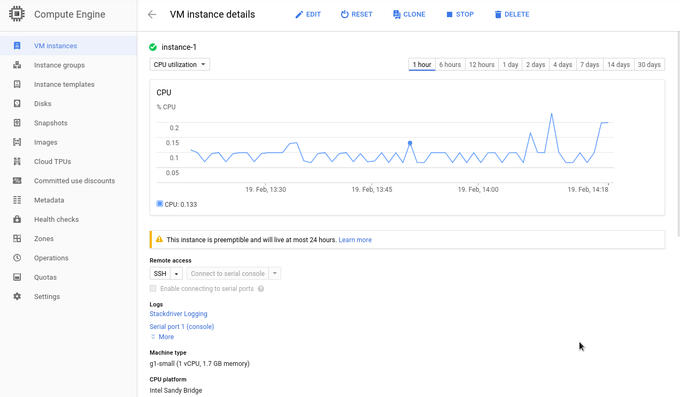Open the Learn more link
The image size is (680, 397).
355,240
